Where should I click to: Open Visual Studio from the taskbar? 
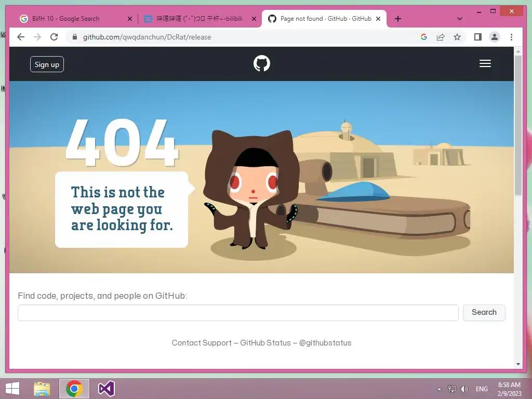[x=106, y=389]
